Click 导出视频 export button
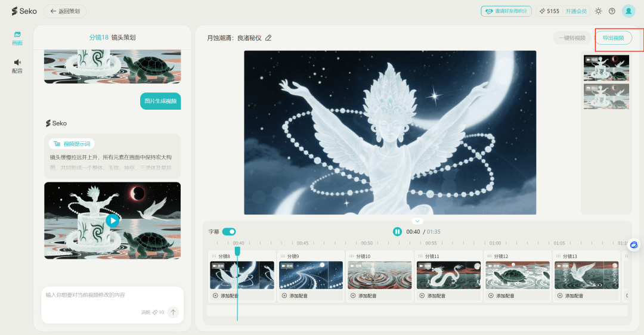The image size is (644, 335). coord(613,38)
